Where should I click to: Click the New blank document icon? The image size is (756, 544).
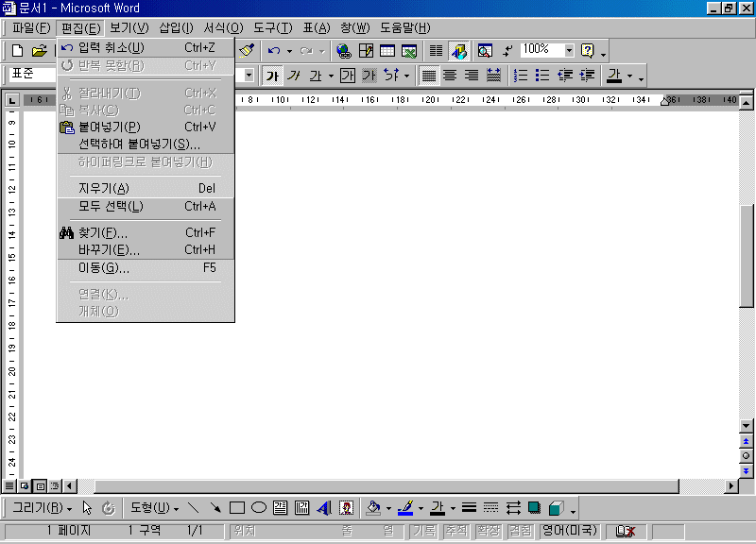pos(17,51)
